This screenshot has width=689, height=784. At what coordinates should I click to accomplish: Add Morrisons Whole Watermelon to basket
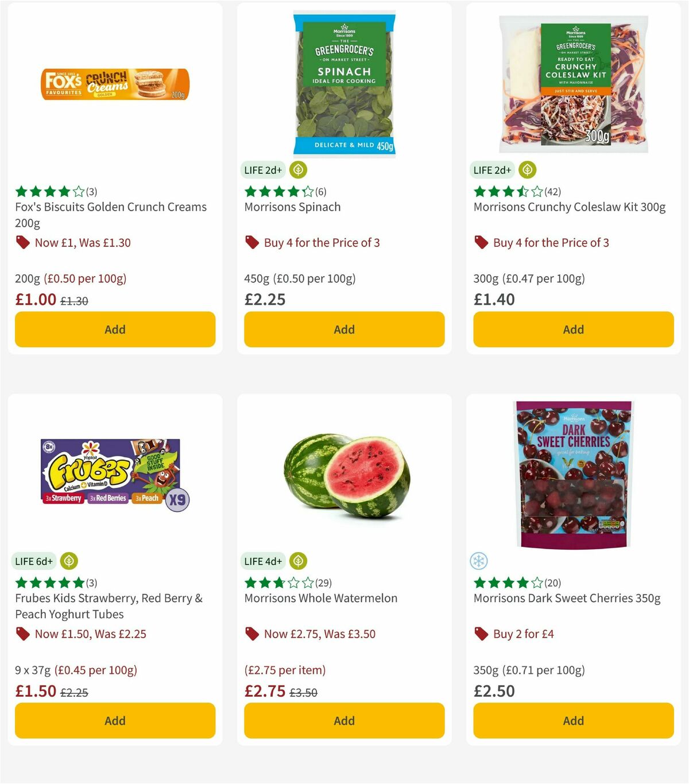344,720
